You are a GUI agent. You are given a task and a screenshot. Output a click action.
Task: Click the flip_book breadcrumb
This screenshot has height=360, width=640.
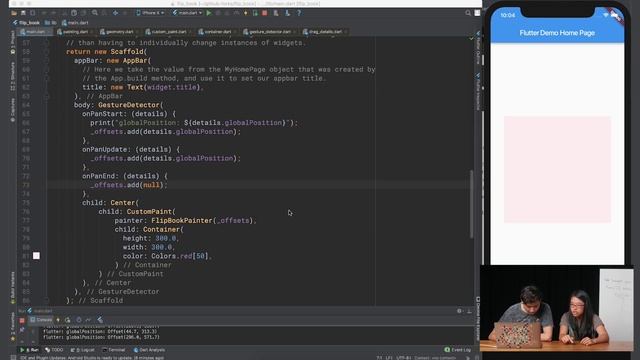[x=27, y=23]
